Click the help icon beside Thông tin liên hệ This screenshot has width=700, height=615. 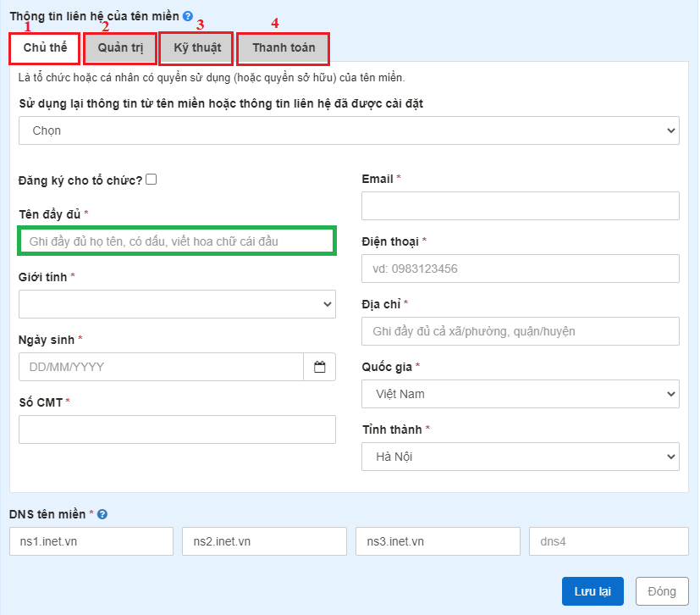pyautogui.click(x=188, y=16)
